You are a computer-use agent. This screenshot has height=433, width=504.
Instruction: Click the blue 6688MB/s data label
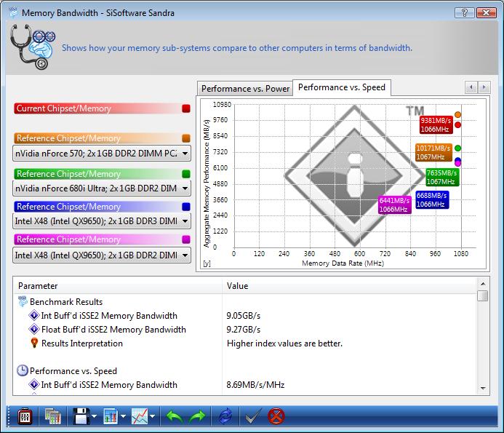pyautogui.click(x=432, y=200)
